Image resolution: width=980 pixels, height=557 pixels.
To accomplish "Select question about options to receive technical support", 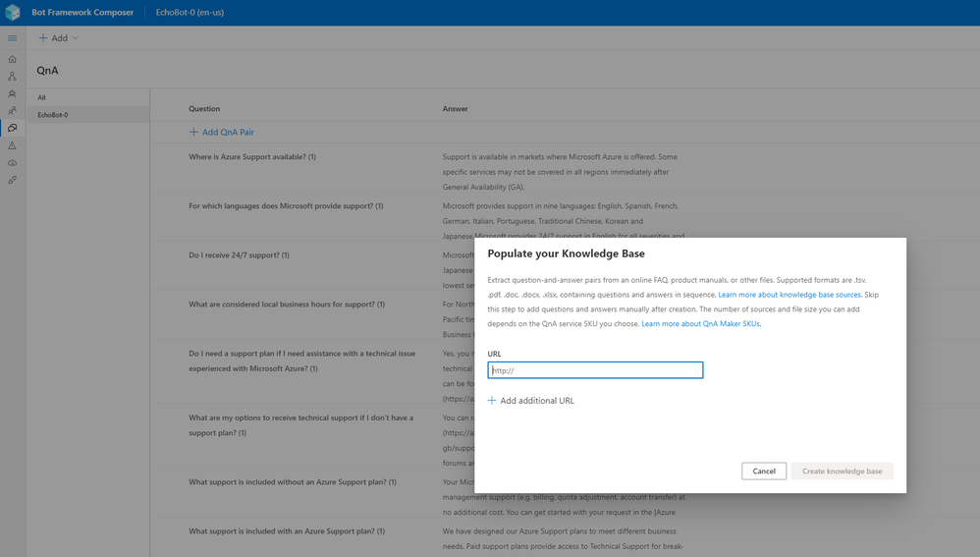I will (x=300, y=425).
